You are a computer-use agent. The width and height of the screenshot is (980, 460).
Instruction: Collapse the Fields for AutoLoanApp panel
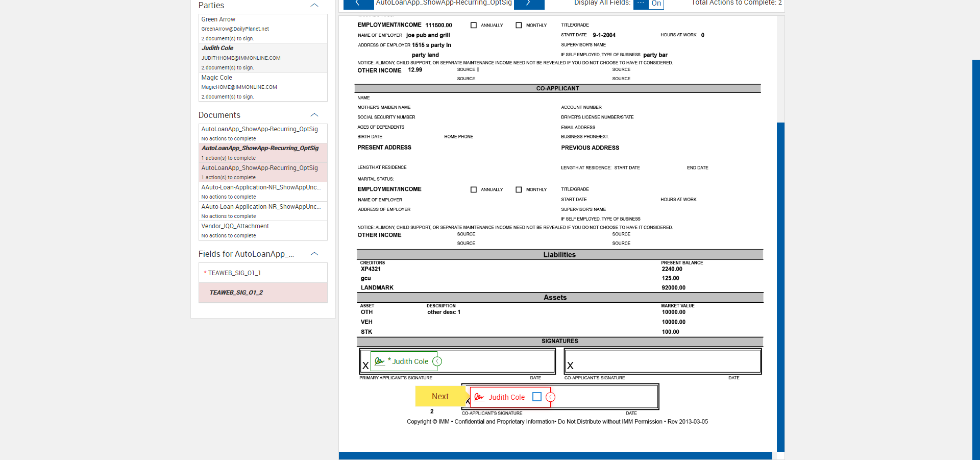point(314,254)
